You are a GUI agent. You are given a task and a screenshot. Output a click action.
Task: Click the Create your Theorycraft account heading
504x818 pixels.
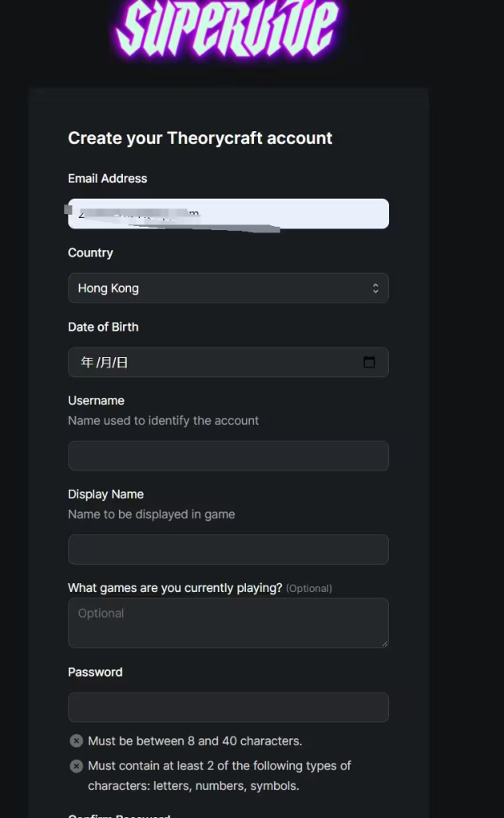pyautogui.click(x=200, y=138)
